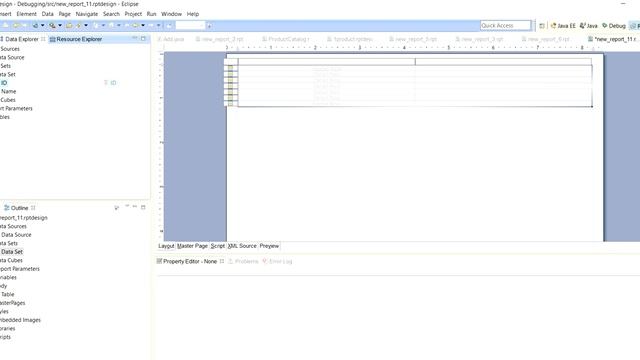
Task: Activate the new_report_11 editor tab
Action: (612, 39)
